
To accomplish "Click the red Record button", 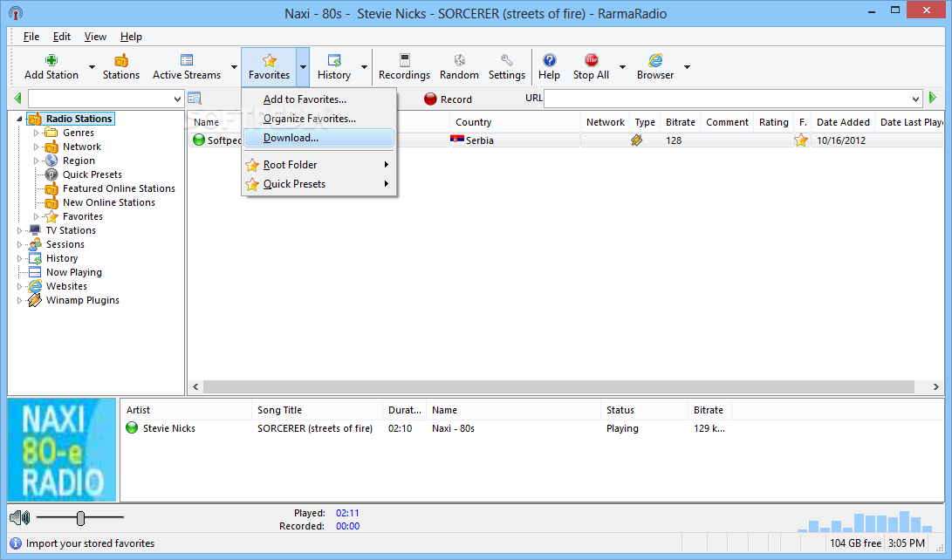I will click(448, 99).
